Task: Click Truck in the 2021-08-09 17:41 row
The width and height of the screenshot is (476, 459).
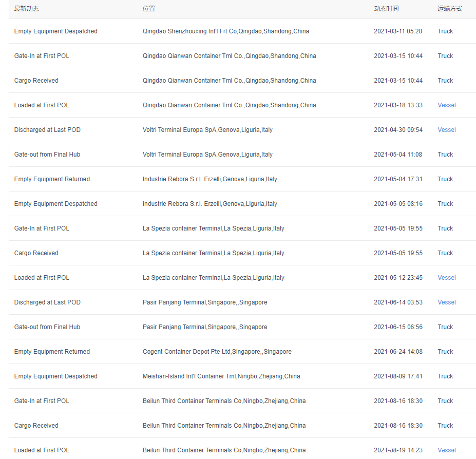Action: (445, 376)
